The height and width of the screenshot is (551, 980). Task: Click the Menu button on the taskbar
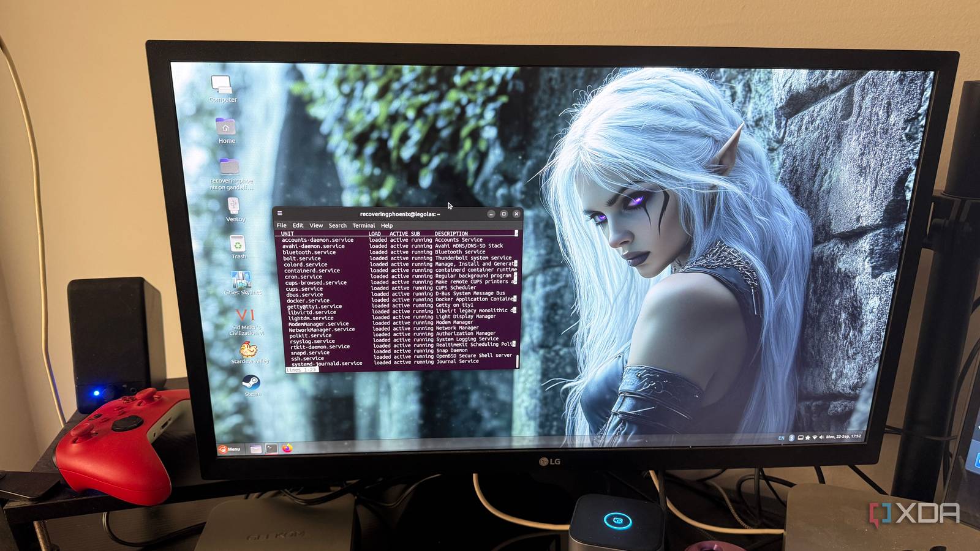click(230, 449)
